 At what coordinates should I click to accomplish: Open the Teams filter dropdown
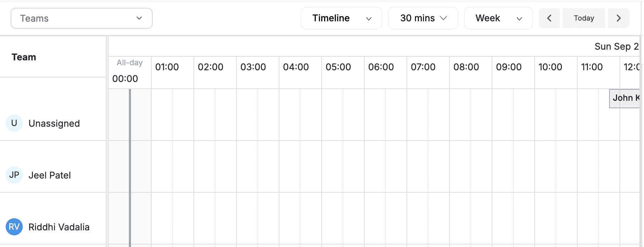pyautogui.click(x=81, y=18)
